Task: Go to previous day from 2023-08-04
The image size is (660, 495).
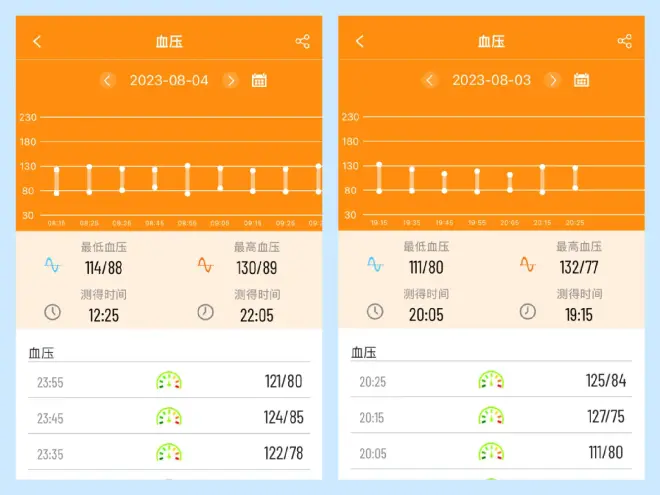Action: click(x=108, y=80)
